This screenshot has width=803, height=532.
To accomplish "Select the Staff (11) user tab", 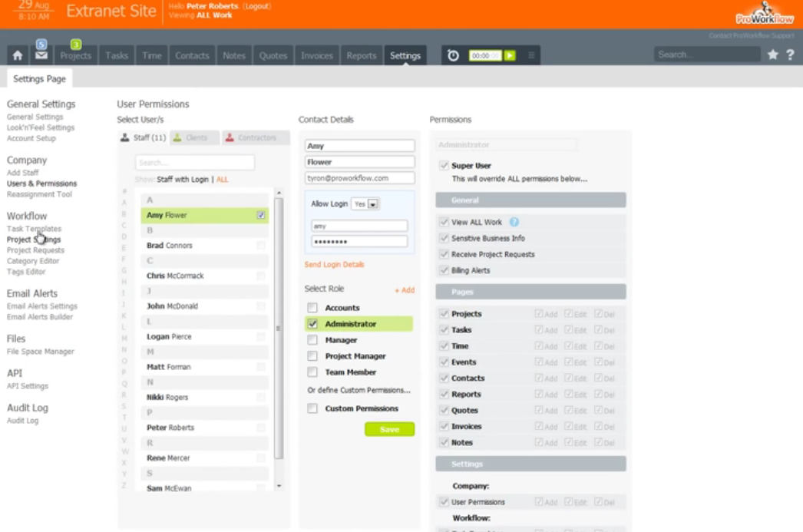I will coord(143,137).
